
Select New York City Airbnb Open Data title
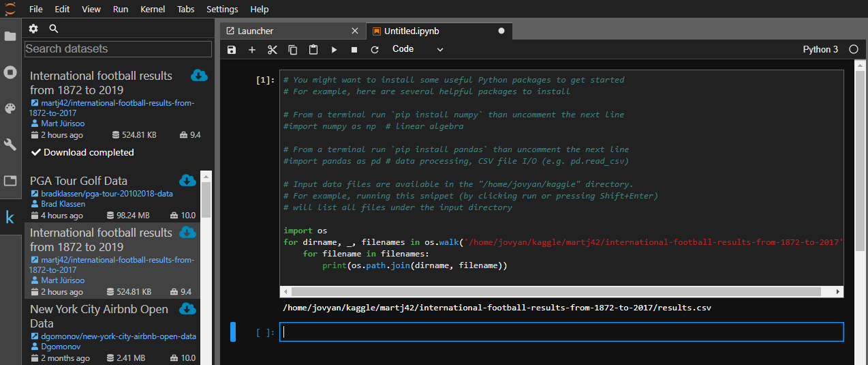tap(99, 317)
